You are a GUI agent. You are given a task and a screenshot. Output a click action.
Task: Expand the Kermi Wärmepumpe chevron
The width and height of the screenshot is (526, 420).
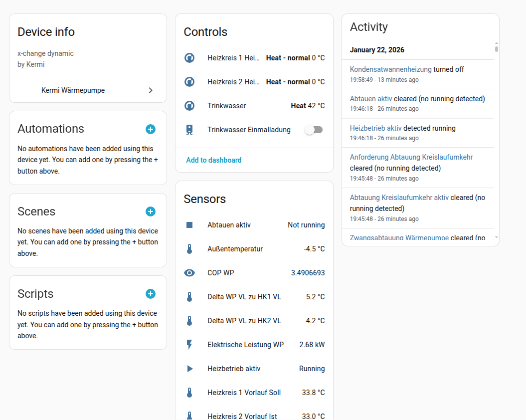(151, 90)
